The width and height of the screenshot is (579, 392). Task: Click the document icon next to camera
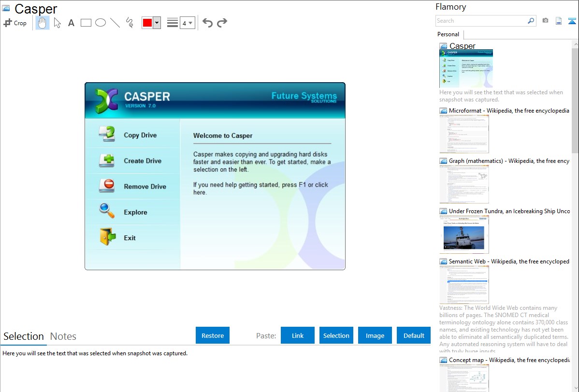(x=559, y=21)
